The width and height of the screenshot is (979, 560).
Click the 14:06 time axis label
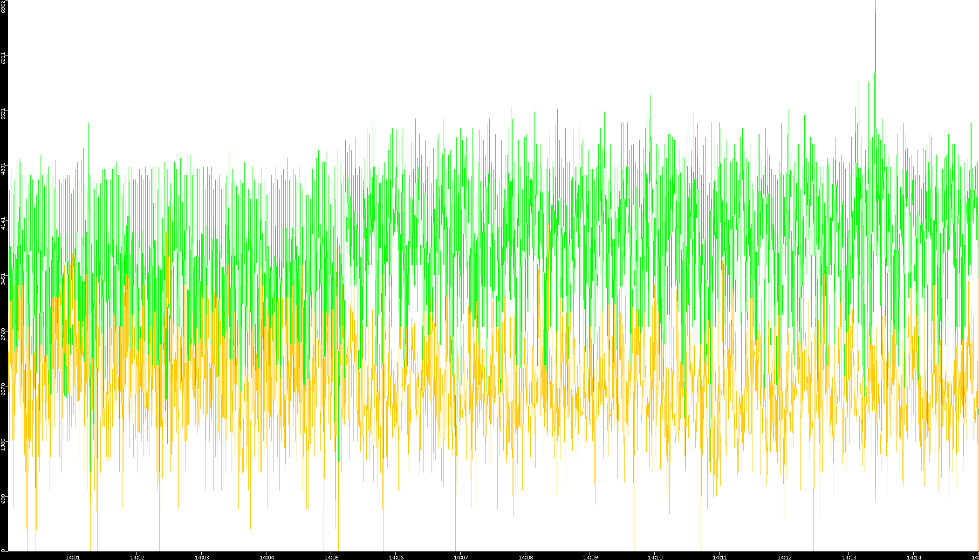396,557
